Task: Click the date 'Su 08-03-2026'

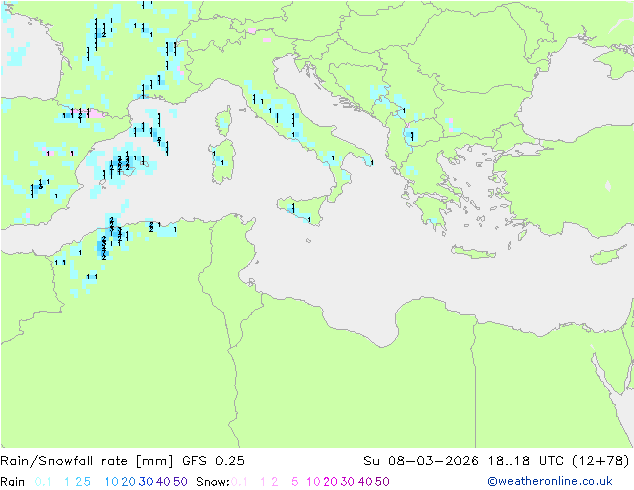Action: pos(421,461)
